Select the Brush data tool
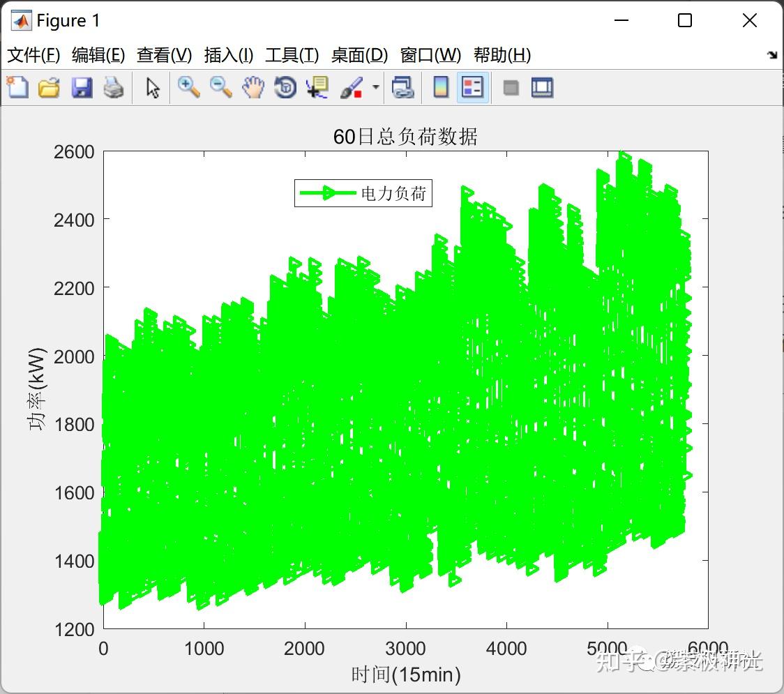This screenshot has height=694, width=784. click(x=352, y=87)
